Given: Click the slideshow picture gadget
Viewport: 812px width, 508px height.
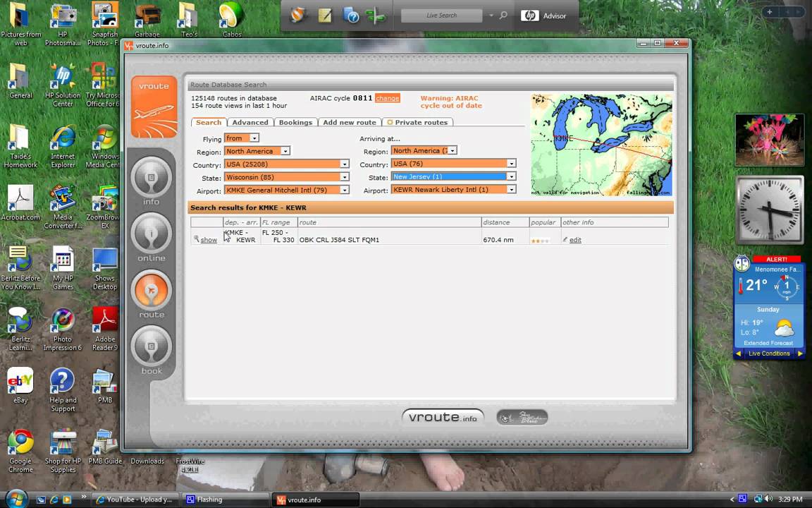Looking at the screenshot, I should [x=770, y=140].
